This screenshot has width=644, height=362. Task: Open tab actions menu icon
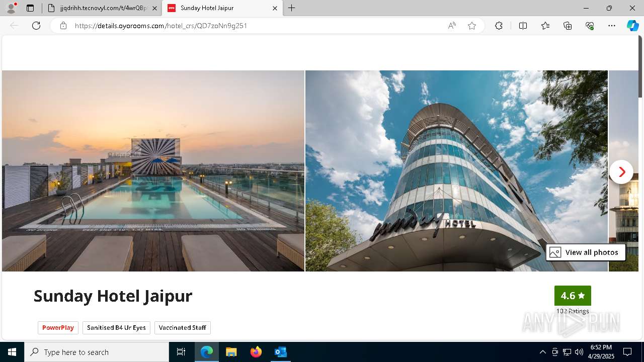(x=30, y=8)
